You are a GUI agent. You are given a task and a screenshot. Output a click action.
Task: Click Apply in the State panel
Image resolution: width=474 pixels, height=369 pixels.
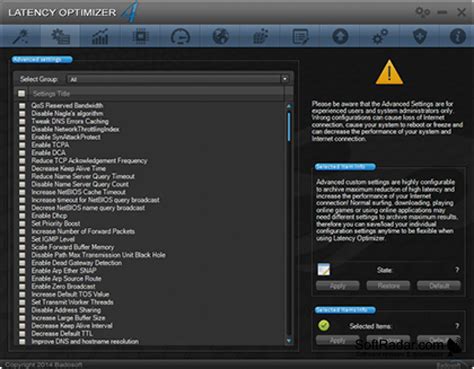(337, 286)
